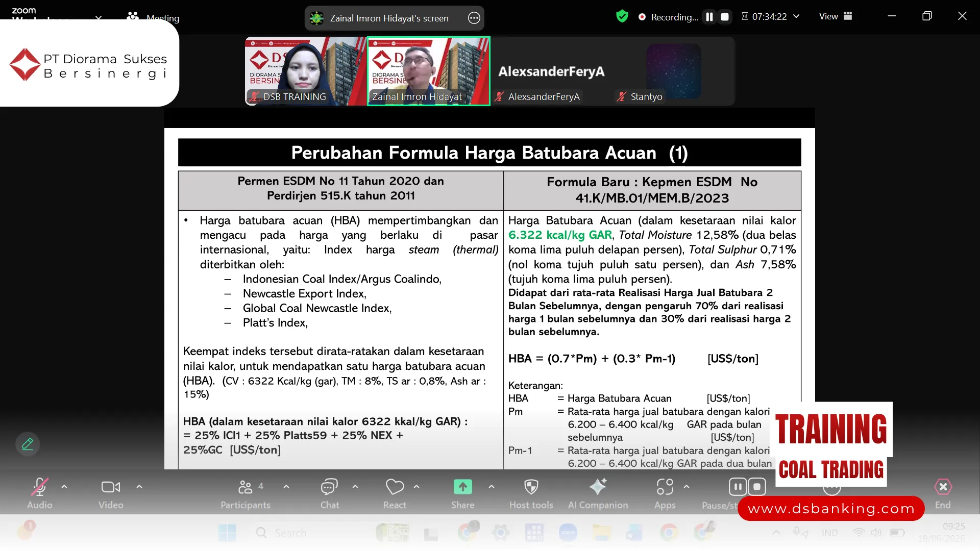Click the red End meeting button
The height and width of the screenshot is (551, 980).
point(943,493)
